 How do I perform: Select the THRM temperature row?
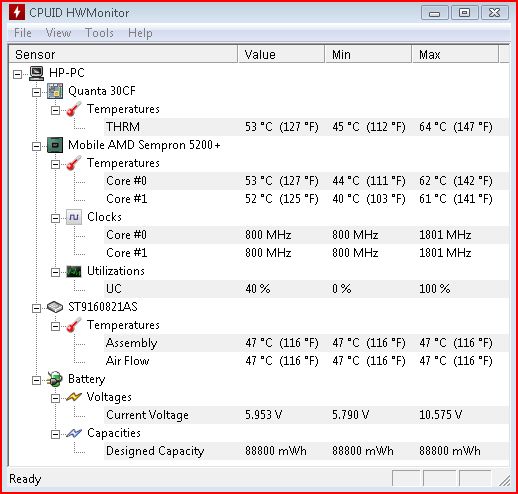coord(306,127)
